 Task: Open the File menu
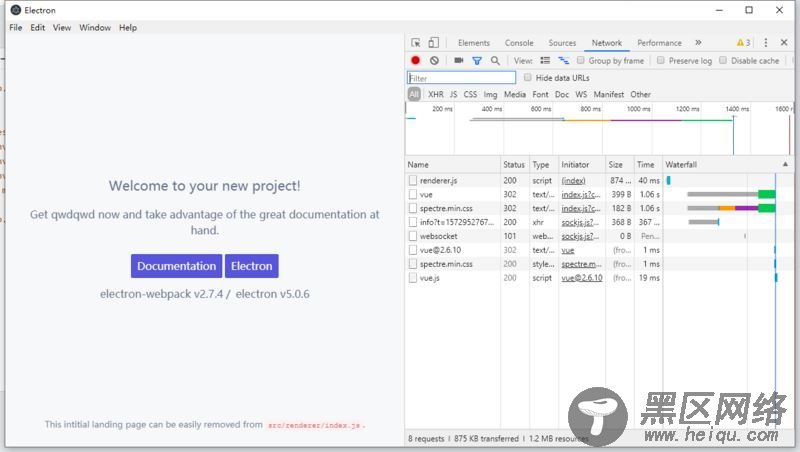(x=16, y=28)
